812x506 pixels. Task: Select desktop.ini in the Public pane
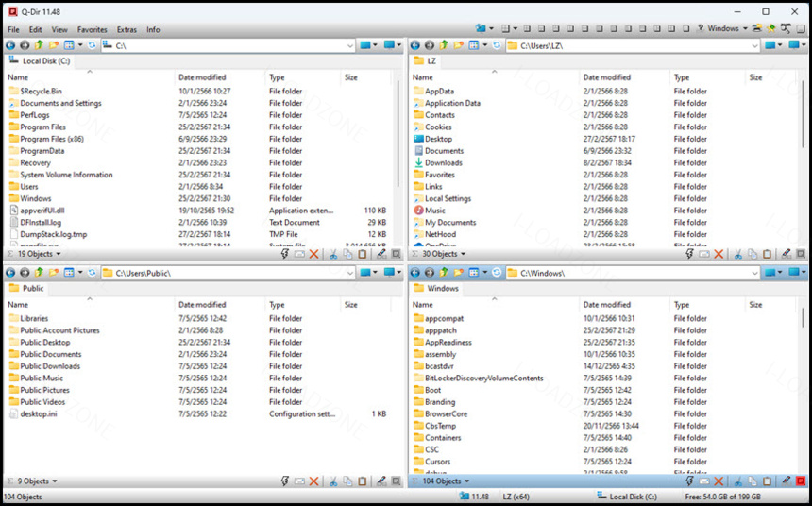pyautogui.click(x=33, y=413)
